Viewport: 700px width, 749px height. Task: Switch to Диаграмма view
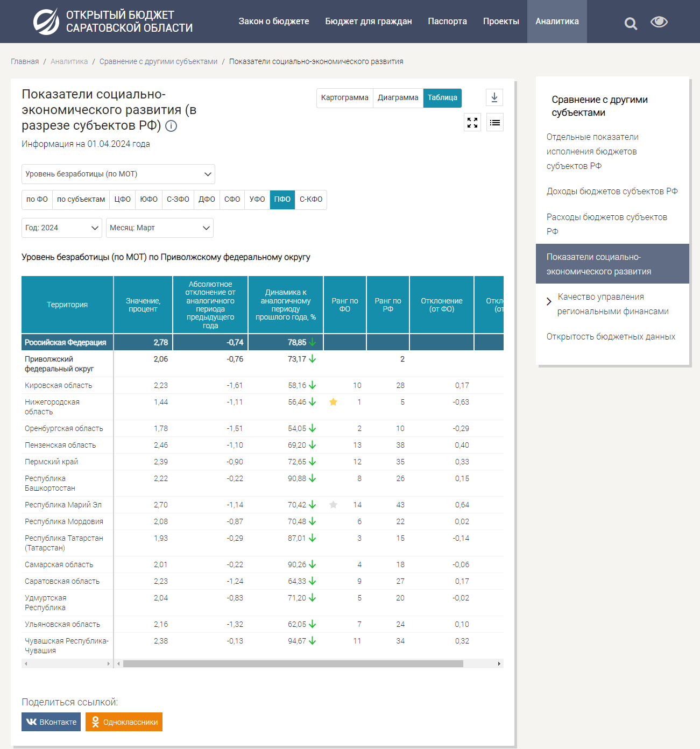pyautogui.click(x=398, y=98)
